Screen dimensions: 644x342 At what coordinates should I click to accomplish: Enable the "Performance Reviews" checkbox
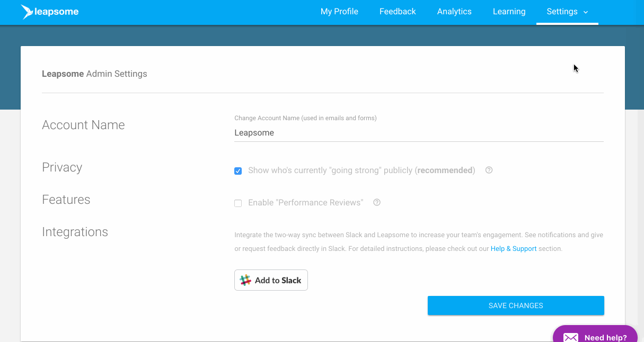click(x=238, y=203)
